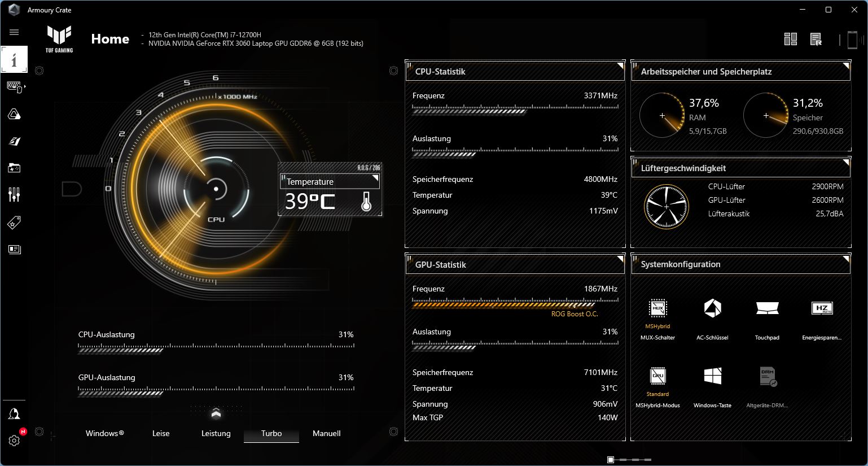This screenshot has width=868, height=466.
Task: Open the Featured deals tag icon
Action: click(14, 223)
